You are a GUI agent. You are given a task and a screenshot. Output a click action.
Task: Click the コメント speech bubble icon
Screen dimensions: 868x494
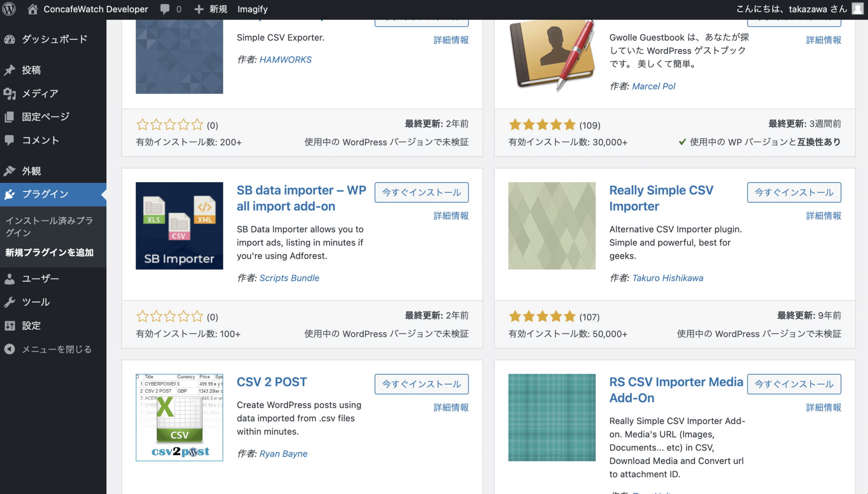[x=10, y=140]
